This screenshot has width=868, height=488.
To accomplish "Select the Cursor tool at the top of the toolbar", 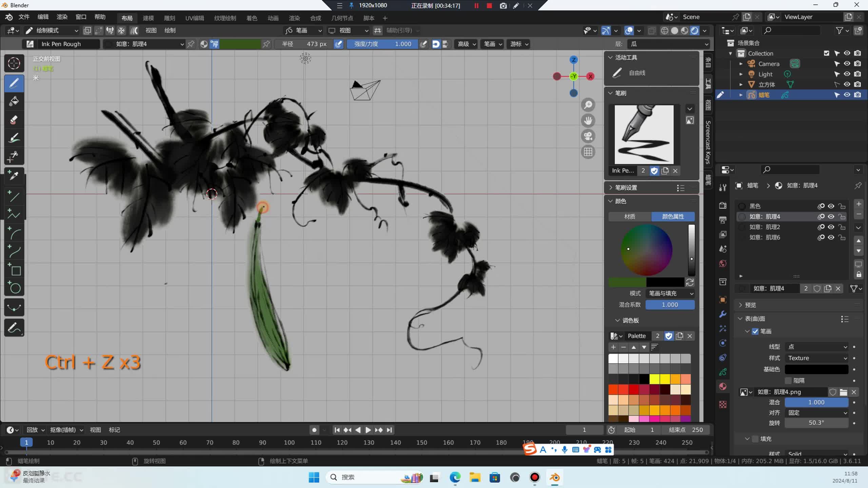I will click(14, 63).
